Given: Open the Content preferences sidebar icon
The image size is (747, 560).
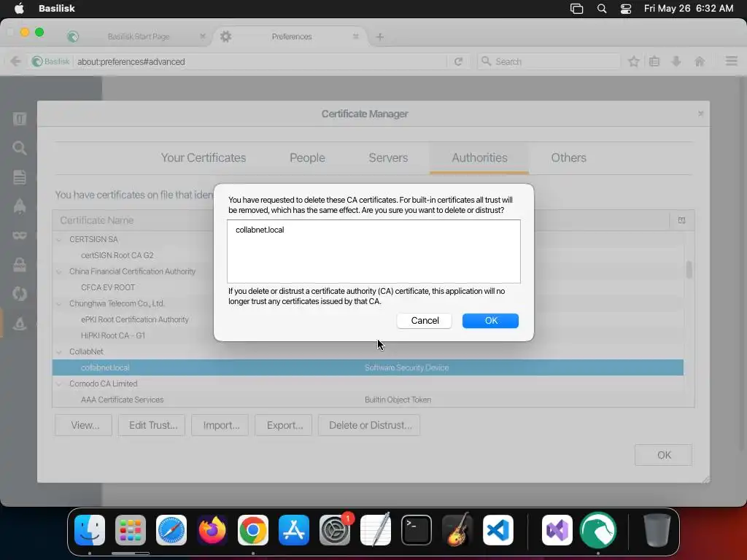Looking at the screenshot, I should (x=20, y=177).
